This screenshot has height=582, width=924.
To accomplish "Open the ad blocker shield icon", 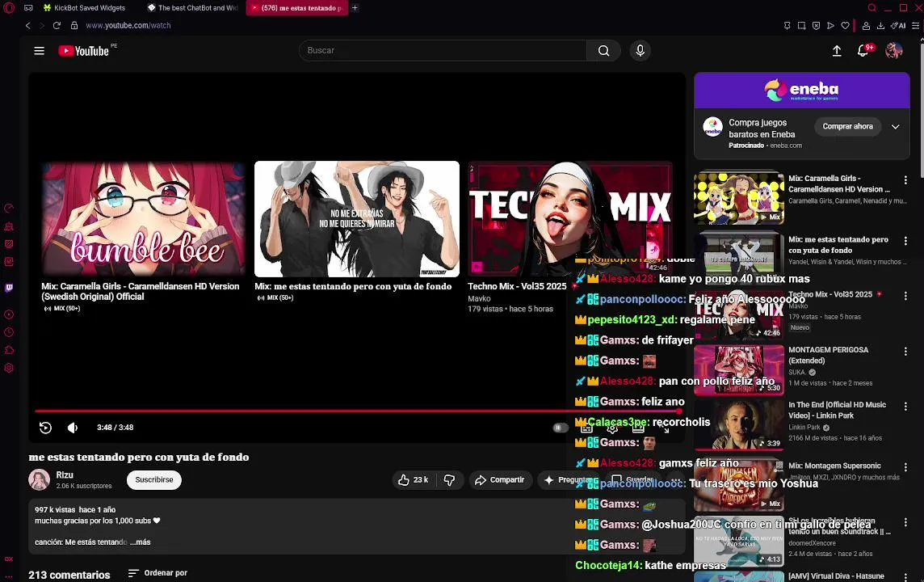I will [x=816, y=25].
